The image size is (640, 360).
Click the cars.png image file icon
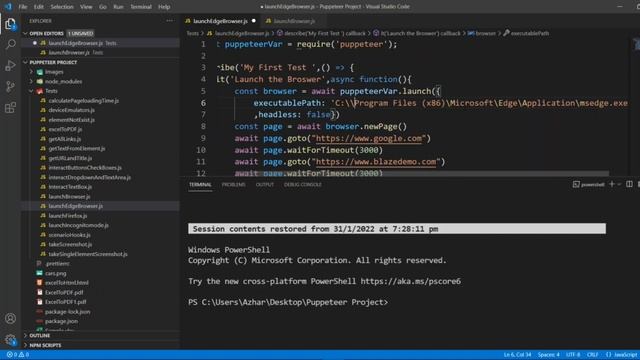pyautogui.click(x=39, y=273)
